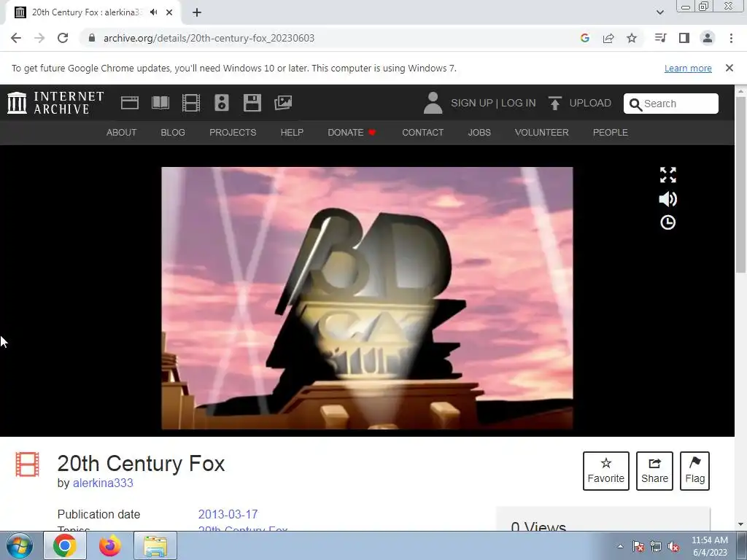
Task: Open the Audio speaker icon in navbar
Action: pyautogui.click(x=222, y=103)
